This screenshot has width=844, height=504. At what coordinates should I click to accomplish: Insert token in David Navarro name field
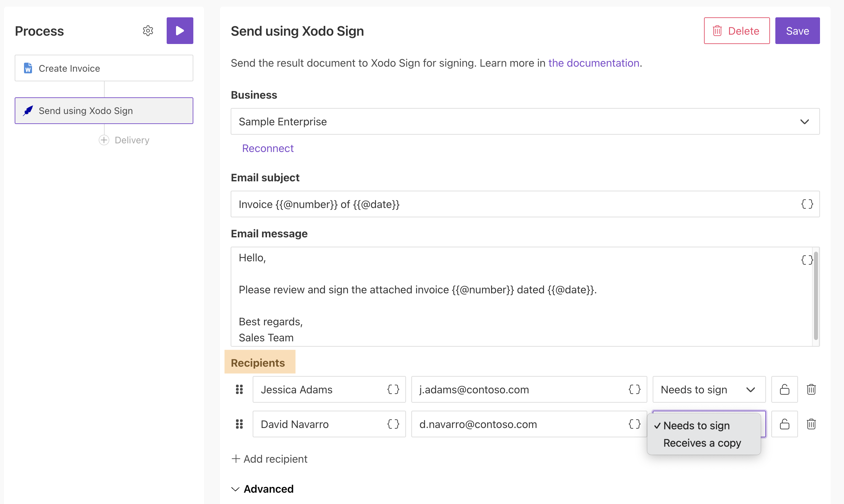[x=393, y=424]
